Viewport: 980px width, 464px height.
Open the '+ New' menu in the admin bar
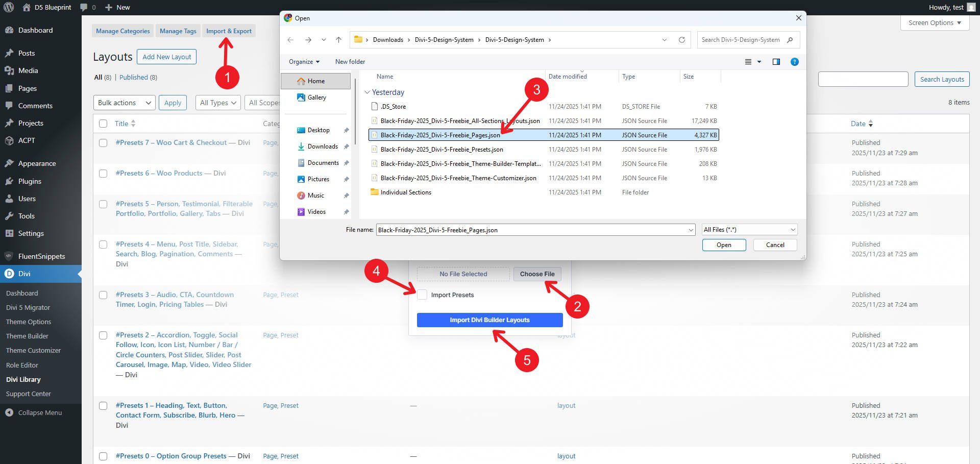coord(117,7)
